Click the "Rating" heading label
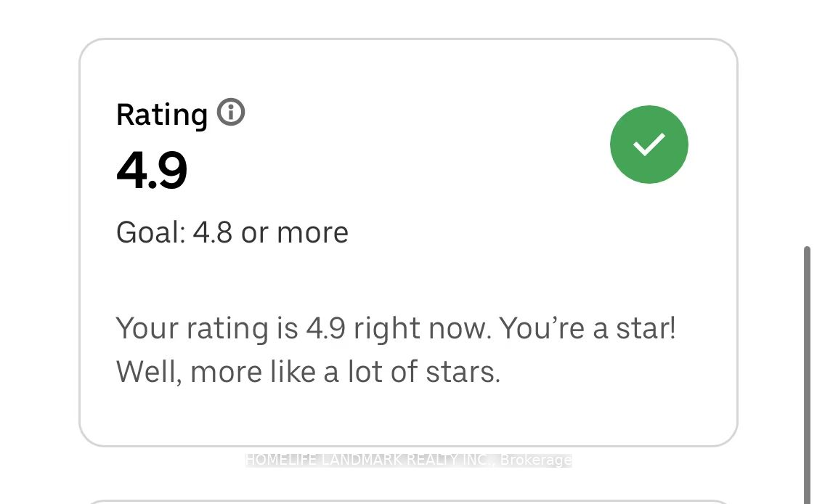 pos(162,115)
